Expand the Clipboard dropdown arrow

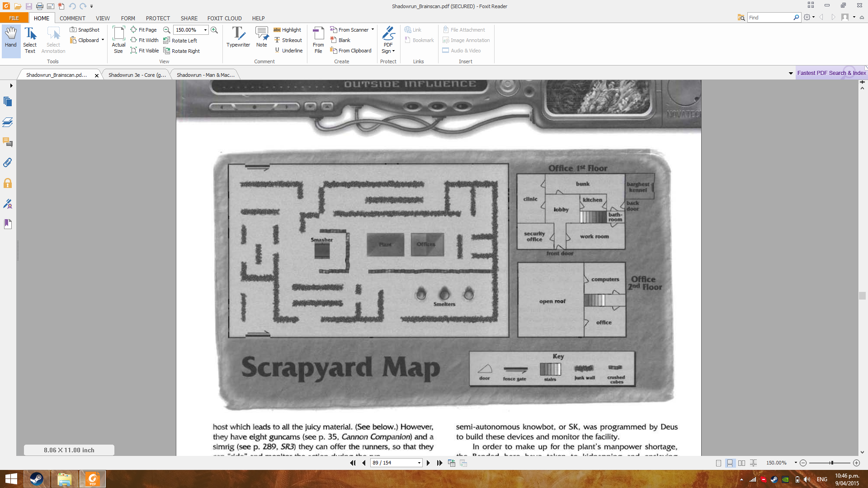[103, 40]
